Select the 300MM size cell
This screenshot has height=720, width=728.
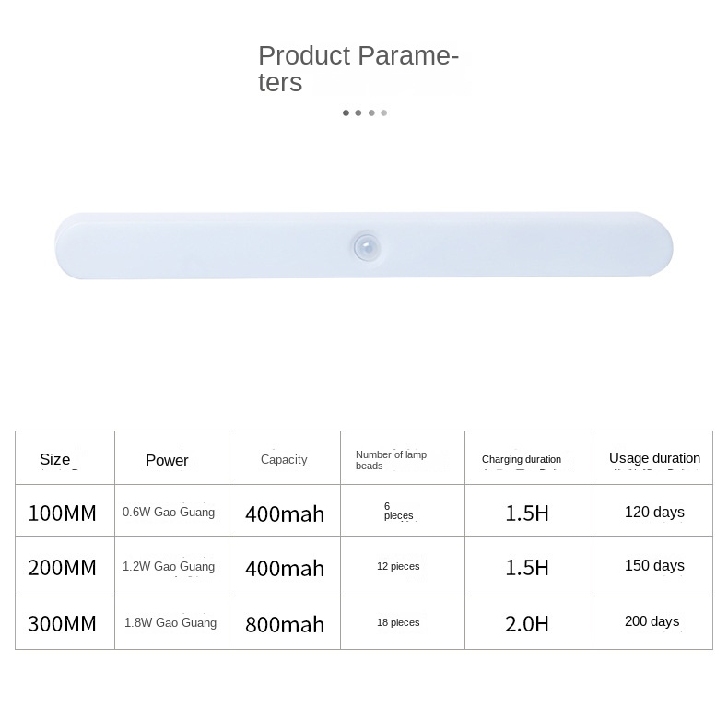click(62, 623)
